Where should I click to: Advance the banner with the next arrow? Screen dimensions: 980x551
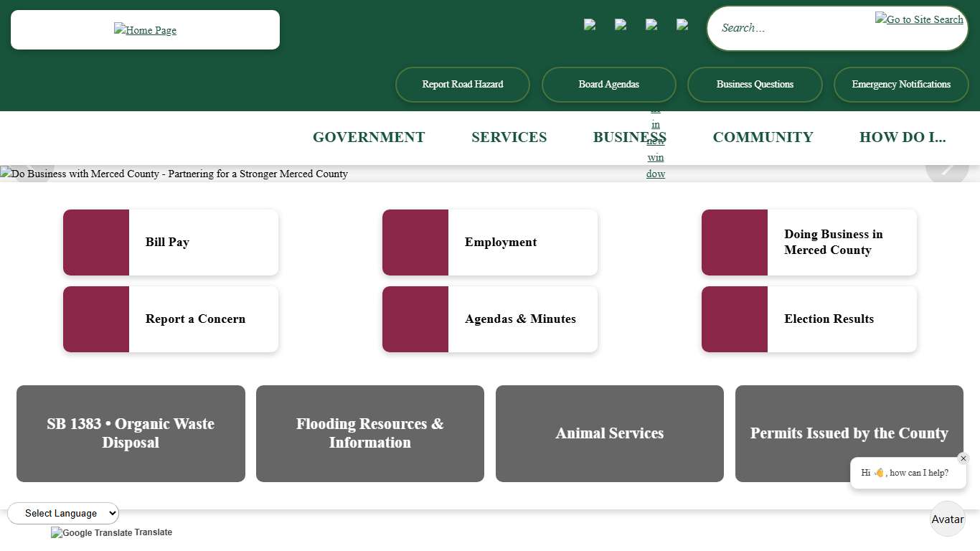pyautogui.click(x=946, y=168)
